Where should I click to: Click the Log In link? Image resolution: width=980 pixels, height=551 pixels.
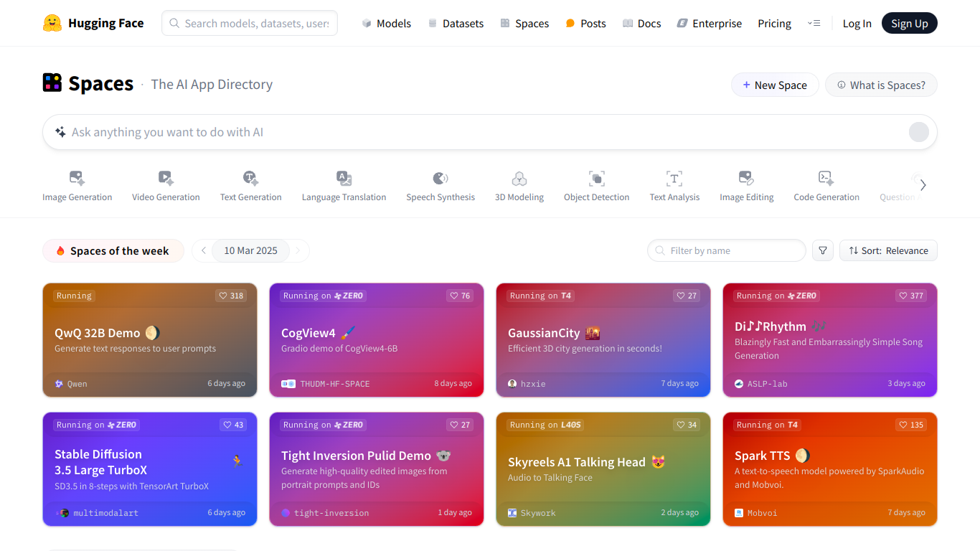(857, 23)
